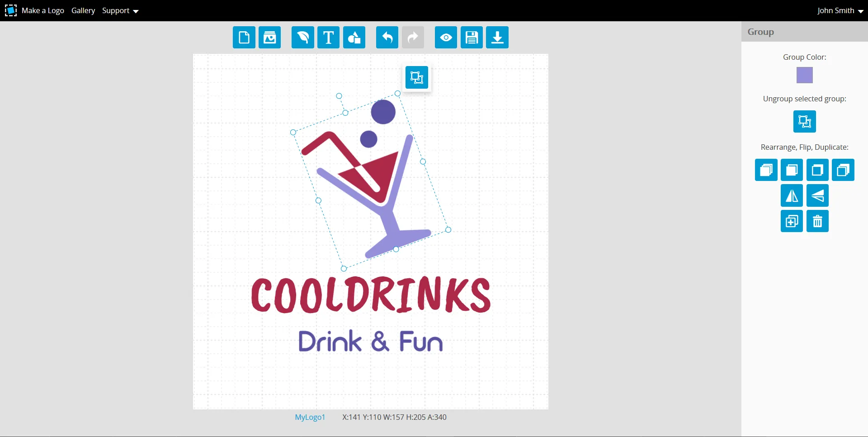The height and width of the screenshot is (437, 868).
Task: Duplicate the selected group
Action: click(x=792, y=221)
